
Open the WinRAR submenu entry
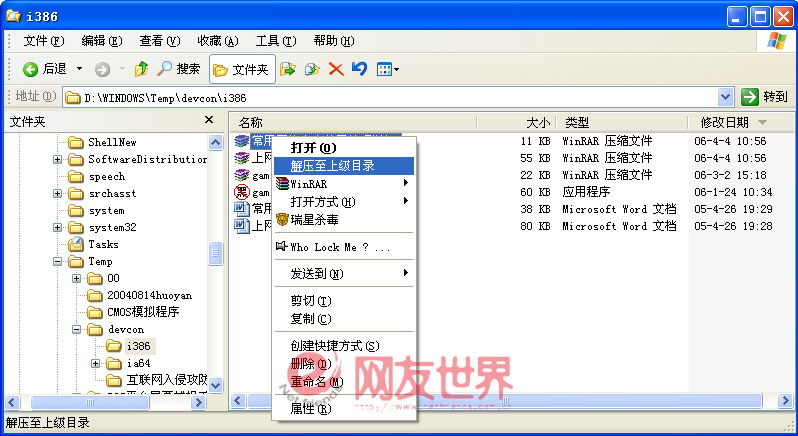(344, 184)
